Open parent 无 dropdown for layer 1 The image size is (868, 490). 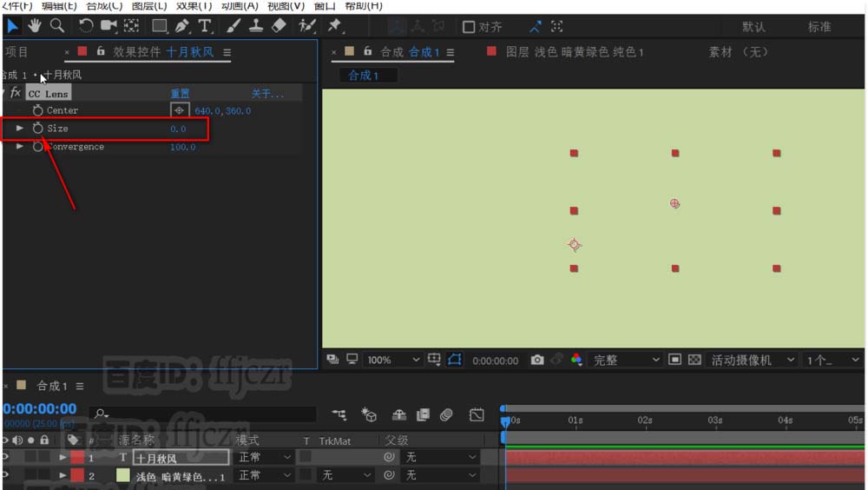pyautogui.click(x=441, y=457)
